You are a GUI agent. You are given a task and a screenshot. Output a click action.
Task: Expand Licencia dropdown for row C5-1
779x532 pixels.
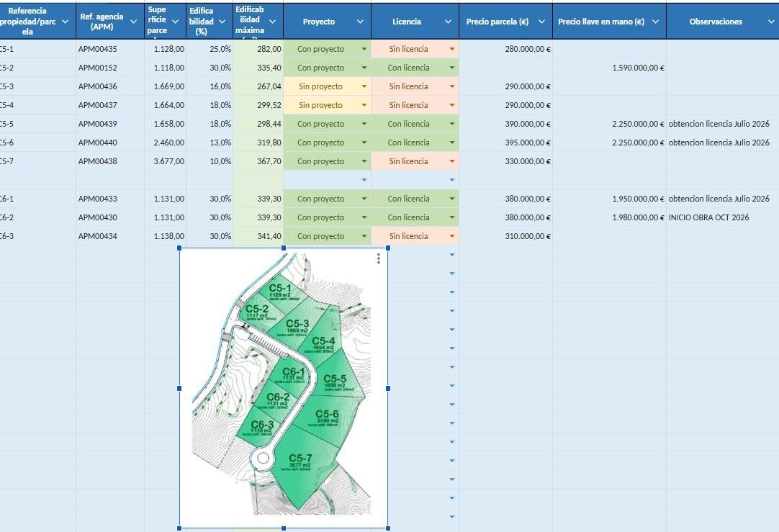pos(452,49)
